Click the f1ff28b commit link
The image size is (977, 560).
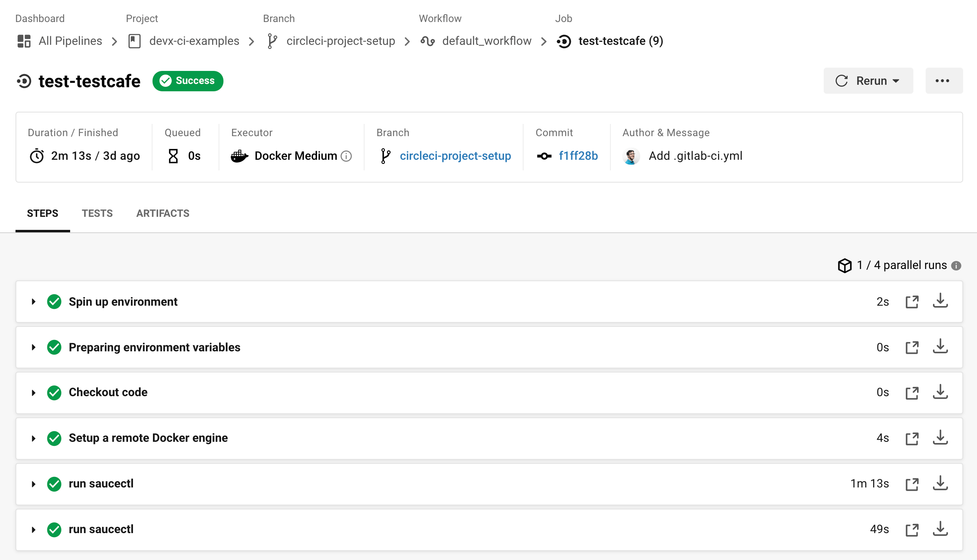pyautogui.click(x=578, y=156)
